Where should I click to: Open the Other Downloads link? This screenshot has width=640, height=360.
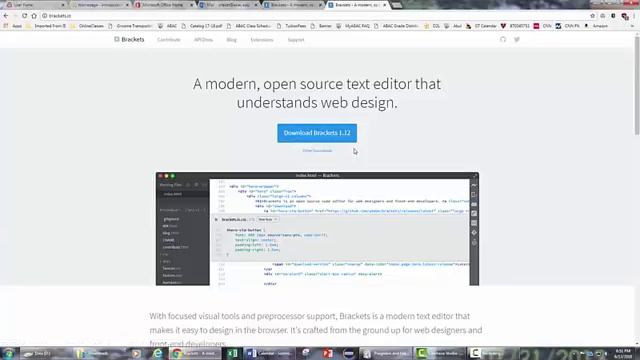tap(317, 151)
